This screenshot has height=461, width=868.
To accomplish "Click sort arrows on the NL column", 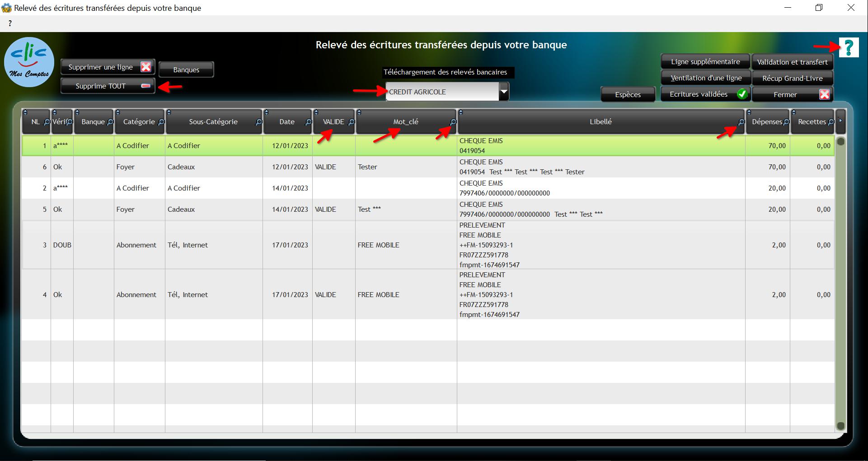I will 25,112.
